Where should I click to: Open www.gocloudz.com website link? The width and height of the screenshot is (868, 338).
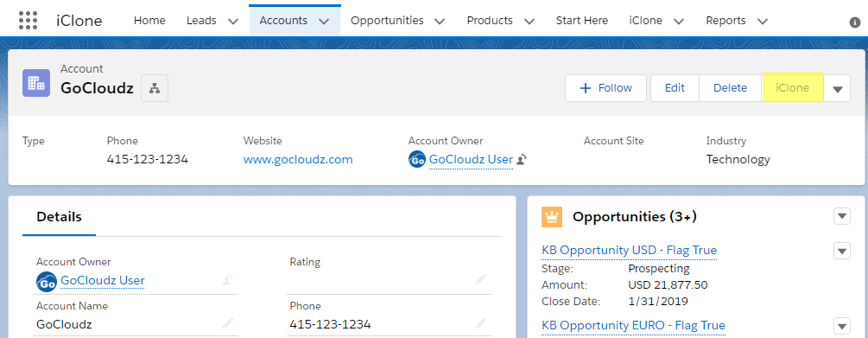click(298, 160)
